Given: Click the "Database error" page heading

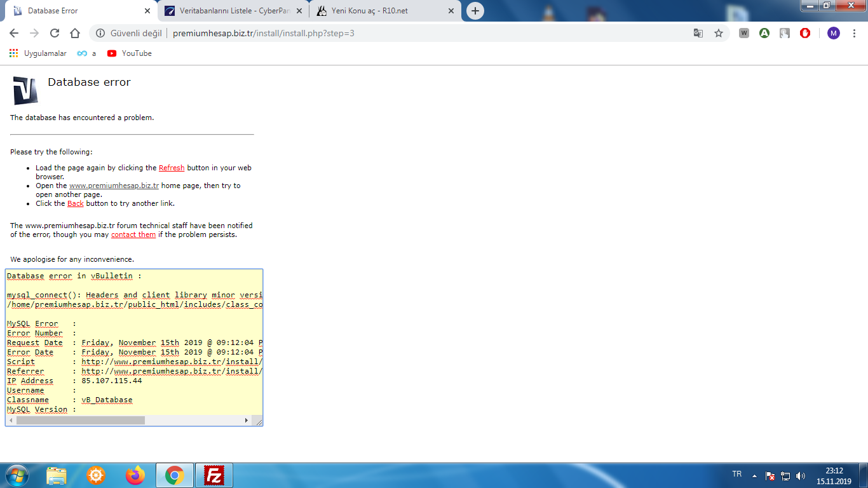Looking at the screenshot, I should point(89,82).
